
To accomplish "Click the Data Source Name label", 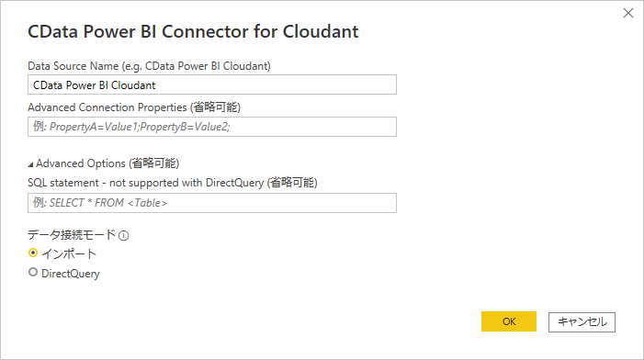I will click(x=149, y=66).
